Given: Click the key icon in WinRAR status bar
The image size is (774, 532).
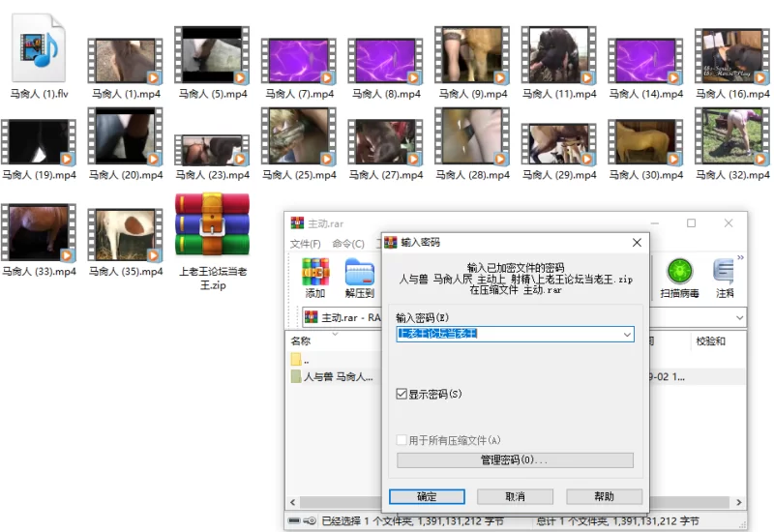Looking at the screenshot, I should (310, 520).
